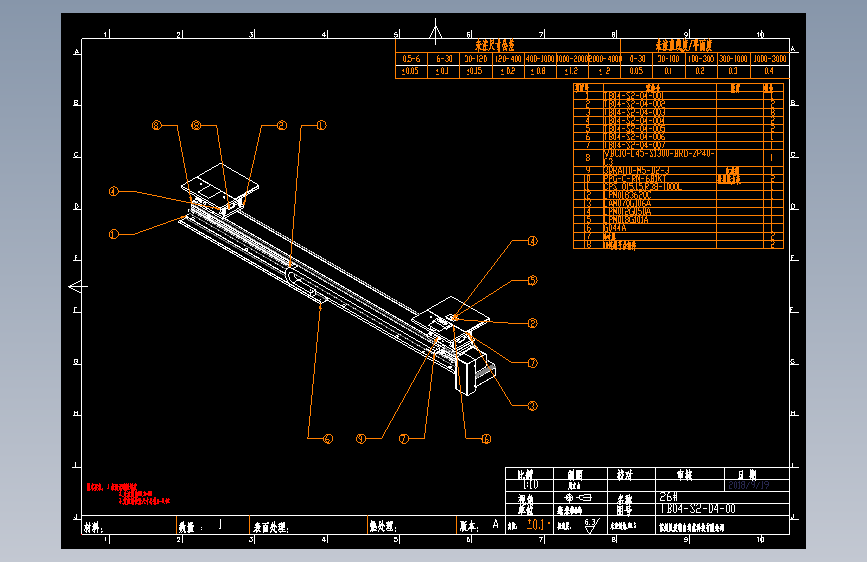Click the 26# name field
The width and height of the screenshot is (867, 562).
coord(668,497)
